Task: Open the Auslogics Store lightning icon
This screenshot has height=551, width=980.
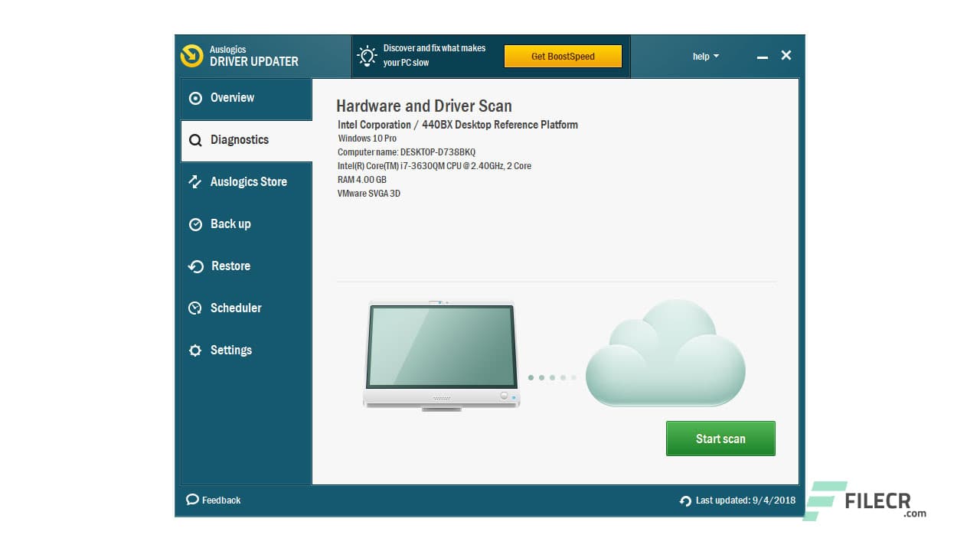Action: [x=195, y=182]
